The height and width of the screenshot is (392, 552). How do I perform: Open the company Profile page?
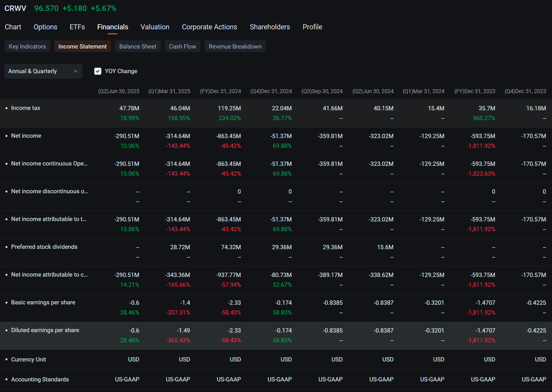click(x=312, y=27)
